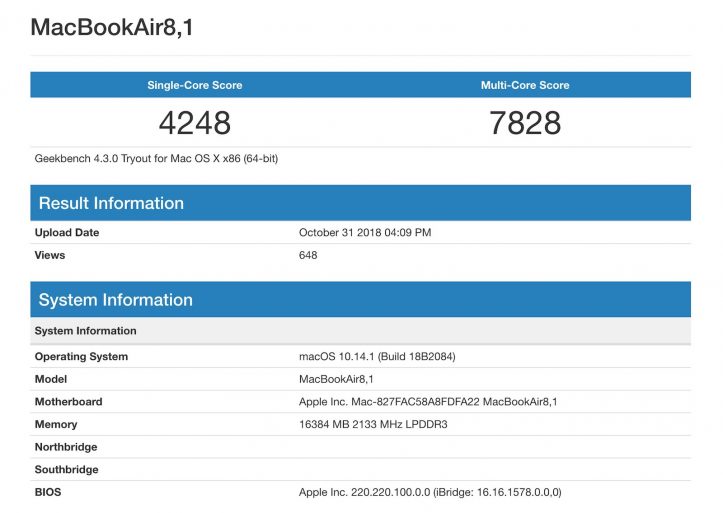Select the view count 648

point(308,255)
